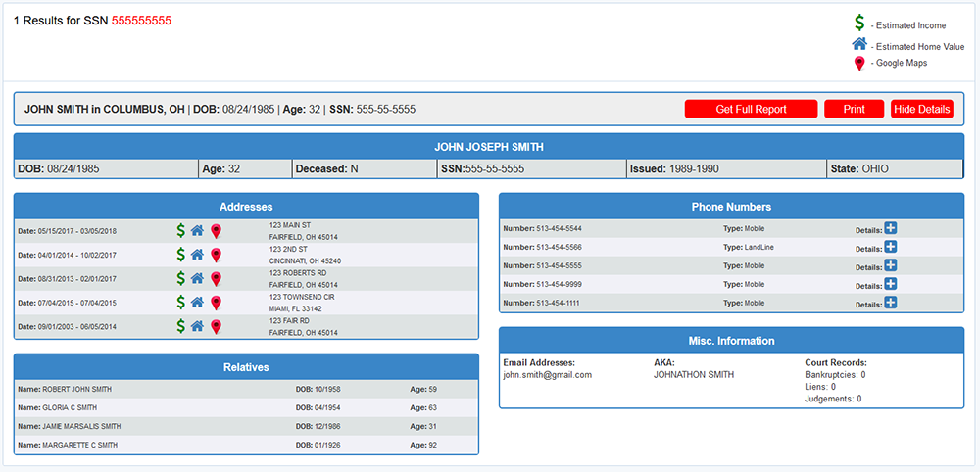Click email john.smith@gmail.com
The height and width of the screenshot is (472, 980).
(x=548, y=375)
